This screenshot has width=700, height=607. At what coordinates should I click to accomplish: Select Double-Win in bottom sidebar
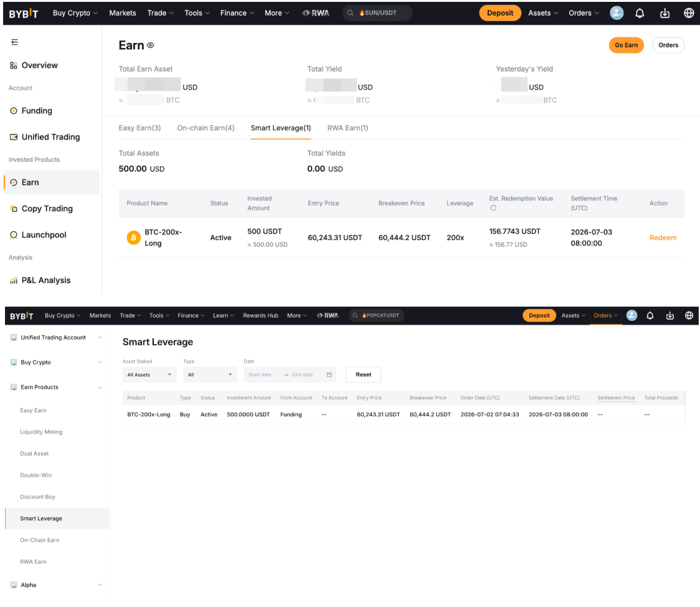click(x=35, y=476)
